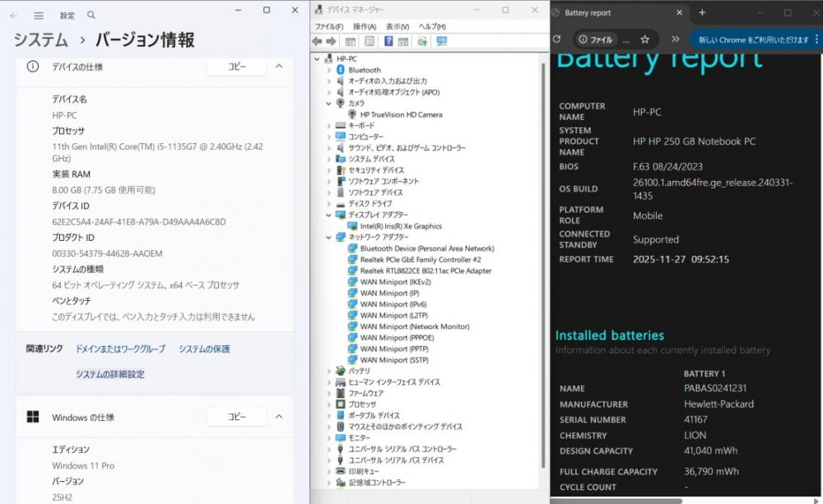The image size is (823, 504).
Task: Reload the Battery report page
Action: pyautogui.click(x=557, y=39)
